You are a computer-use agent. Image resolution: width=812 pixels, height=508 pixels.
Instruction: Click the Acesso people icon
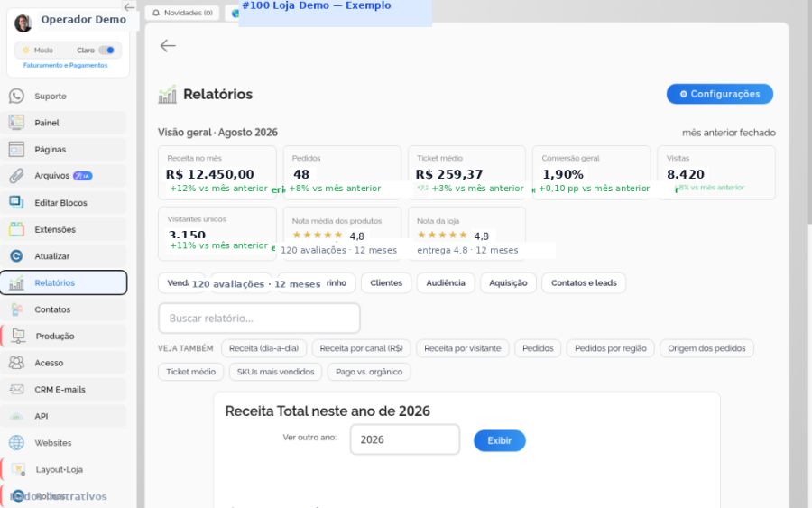(16, 363)
